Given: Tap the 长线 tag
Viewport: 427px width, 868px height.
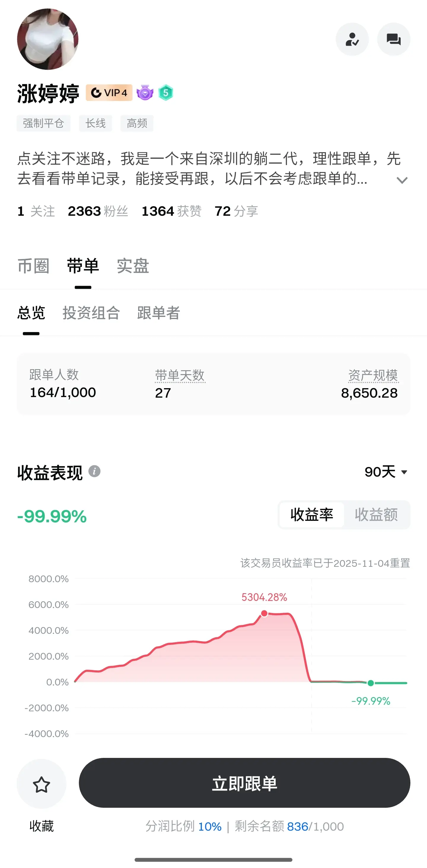Looking at the screenshot, I should point(96,123).
